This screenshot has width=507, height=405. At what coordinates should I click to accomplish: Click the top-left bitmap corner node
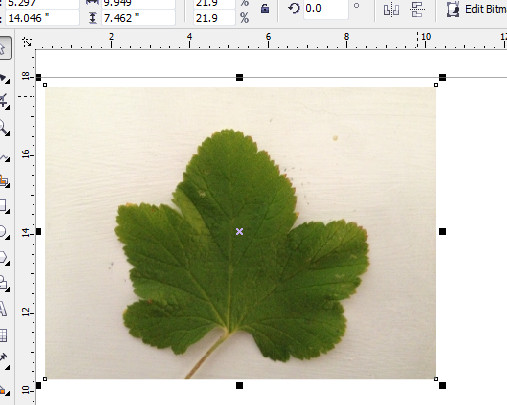click(45, 85)
